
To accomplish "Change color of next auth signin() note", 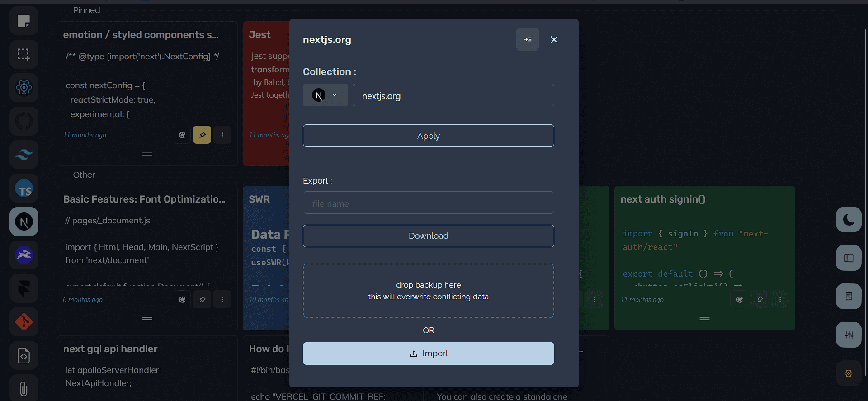I will pos(739,299).
